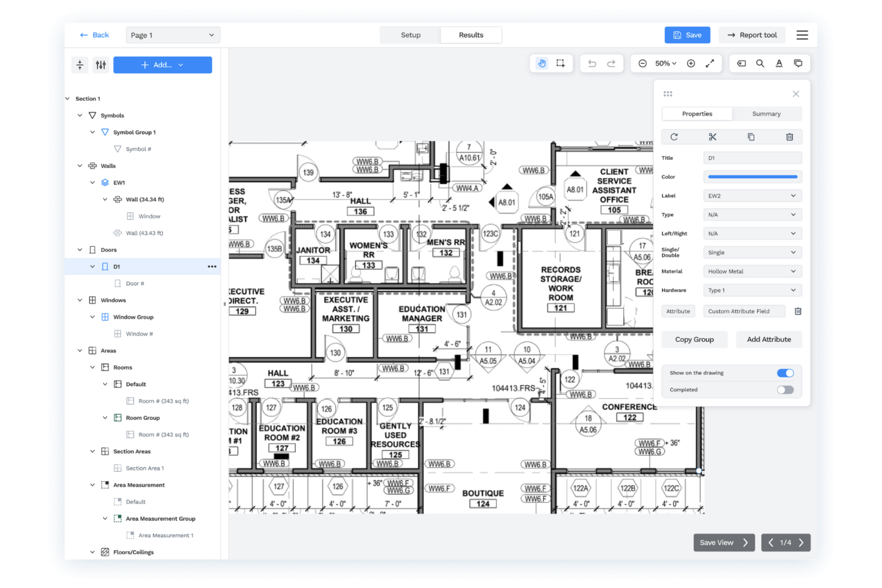Select Wall (34.34 ft) in tree
882x588 pixels.
pos(145,200)
